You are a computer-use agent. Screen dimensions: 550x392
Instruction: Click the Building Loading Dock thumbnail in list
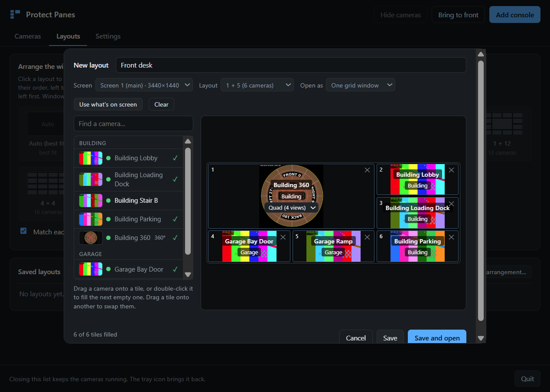click(91, 179)
